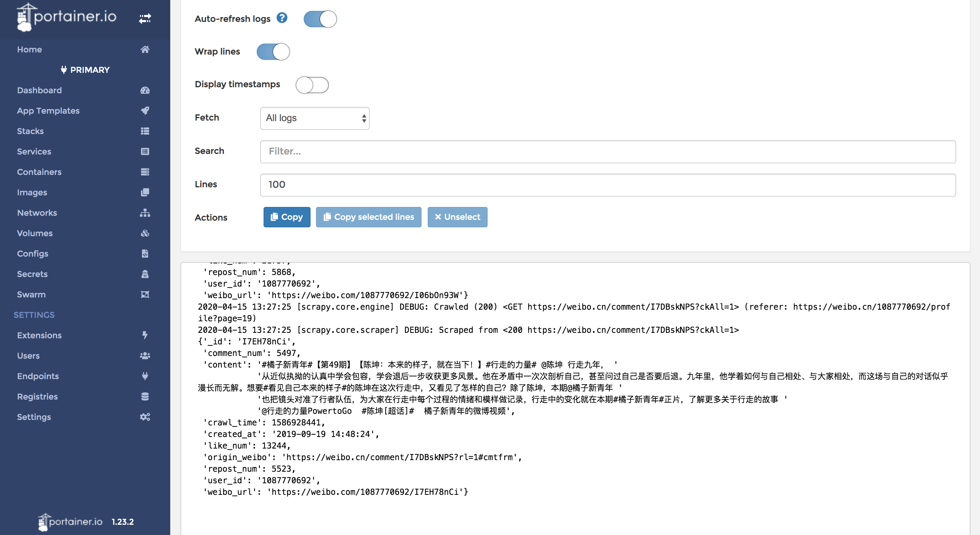Image resolution: width=980 pixels, height=535 pixels.
Task: Focus the Search filter input field
Action: pos(607,152)
